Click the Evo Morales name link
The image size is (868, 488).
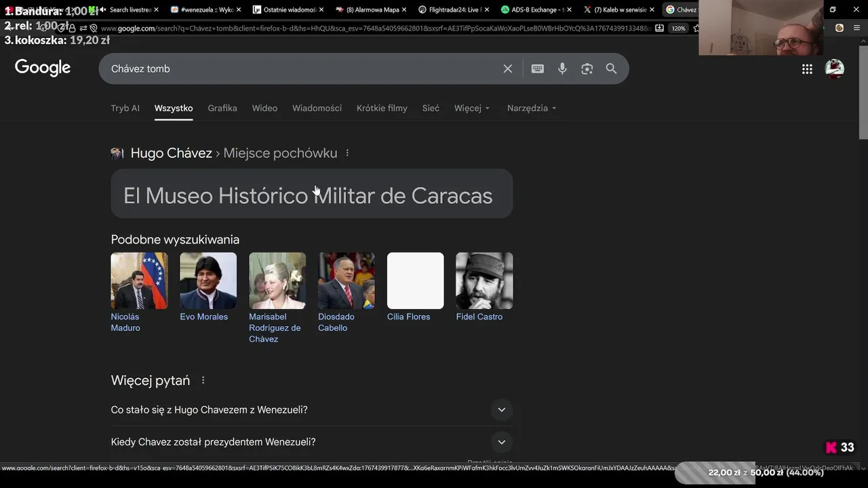pos(203,317)
